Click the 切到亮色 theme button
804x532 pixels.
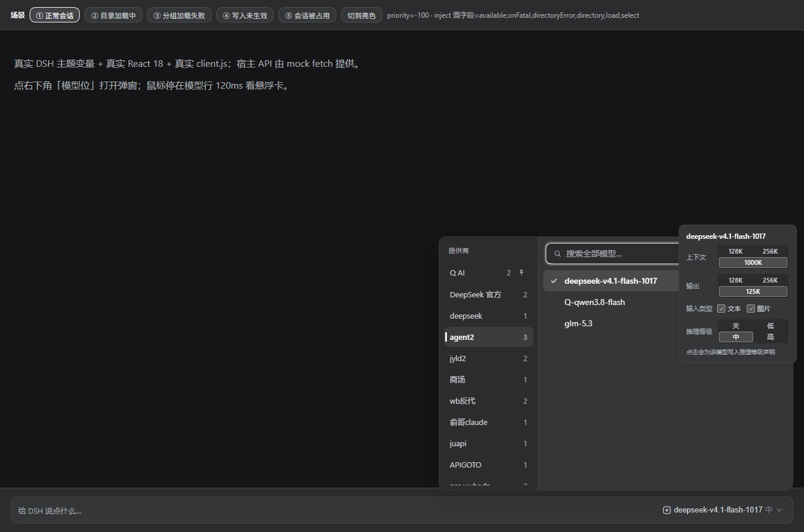pos(362,15)
